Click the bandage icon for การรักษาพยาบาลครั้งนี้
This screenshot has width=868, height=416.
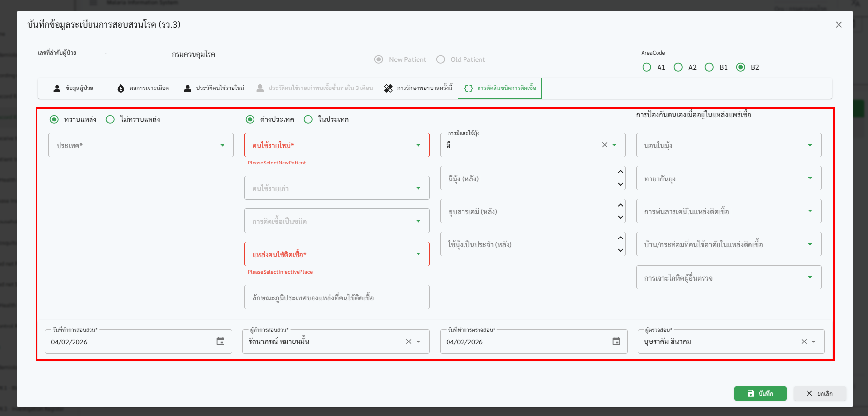[x=388, y=89]
